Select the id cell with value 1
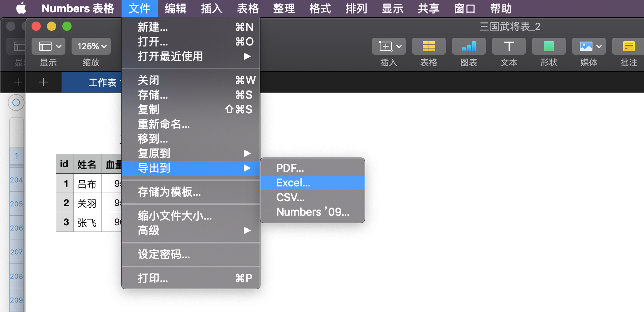 pos(65,184)
